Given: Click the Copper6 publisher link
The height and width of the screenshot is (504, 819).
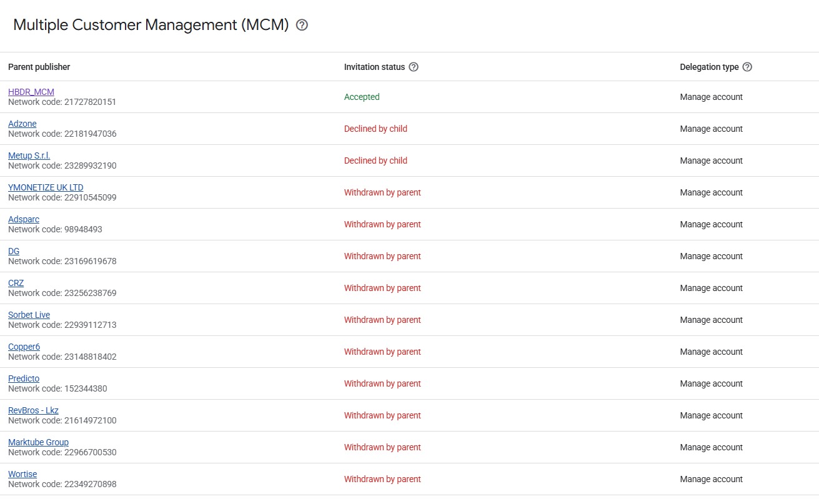Looking at the screenshot, I should (x=24, y=347).
